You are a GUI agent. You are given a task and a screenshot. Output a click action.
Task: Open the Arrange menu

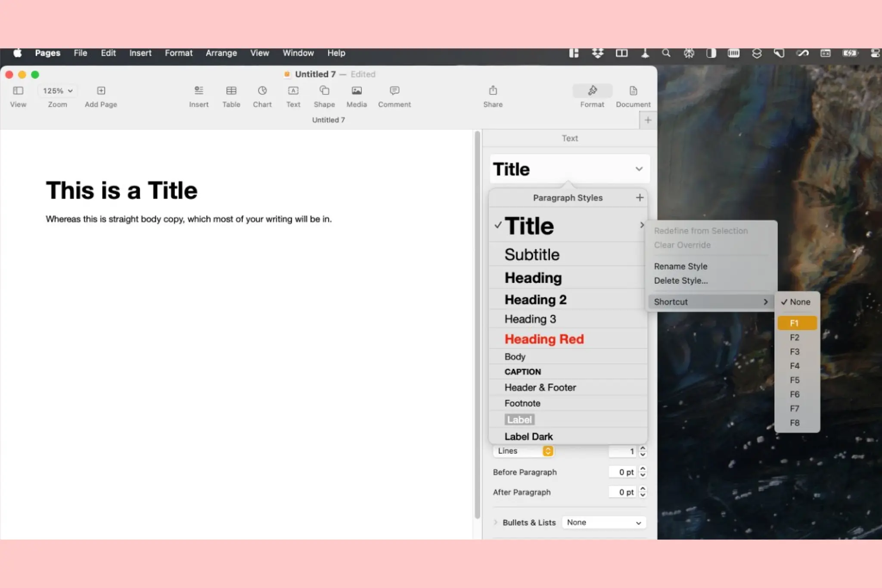[x=221, y=53]
